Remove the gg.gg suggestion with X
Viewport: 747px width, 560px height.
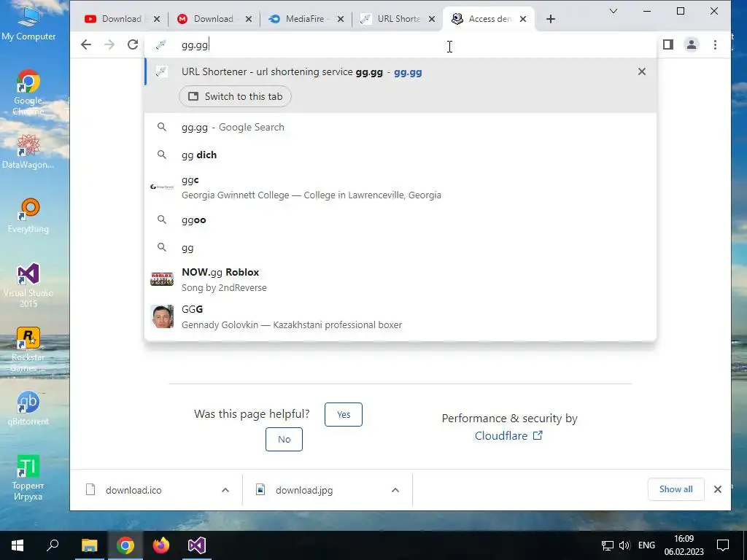pos(642,71)
